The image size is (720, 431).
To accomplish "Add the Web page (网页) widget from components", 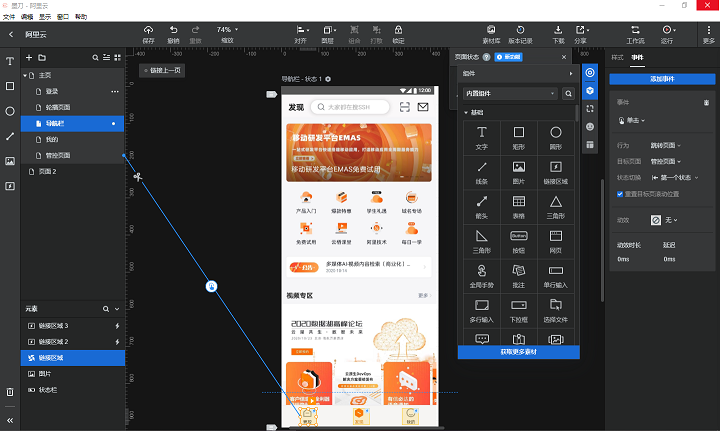I will (x=556, y=241).
